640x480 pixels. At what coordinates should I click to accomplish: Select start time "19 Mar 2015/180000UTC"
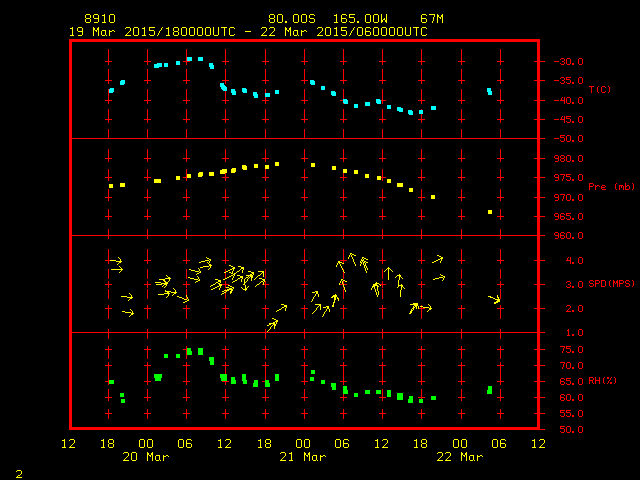[152, 32]
